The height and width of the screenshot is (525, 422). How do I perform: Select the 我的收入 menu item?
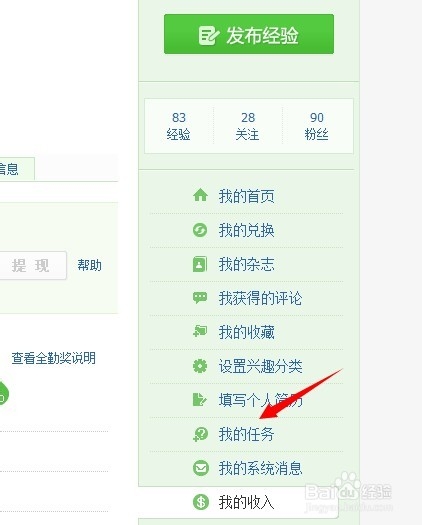(x=246, y=502)
